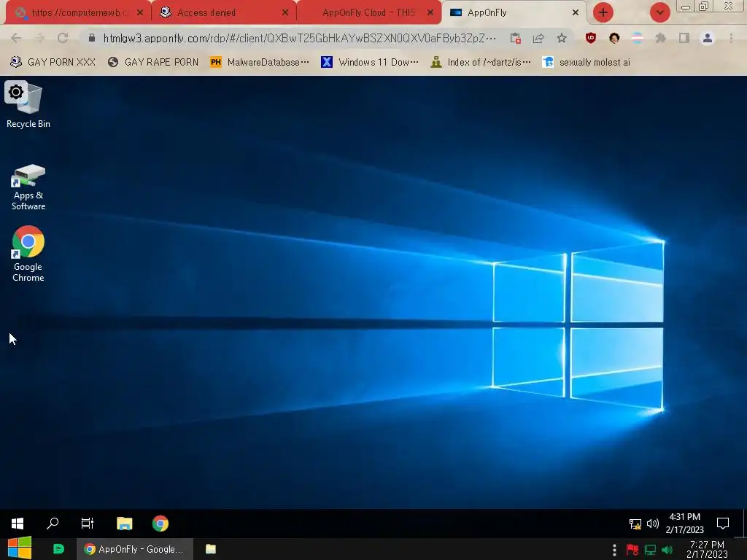Launch File Explorer from remote taskbar
Image resolution: width=747 pixels, height=560 pixels.
[x=124, y=524]
